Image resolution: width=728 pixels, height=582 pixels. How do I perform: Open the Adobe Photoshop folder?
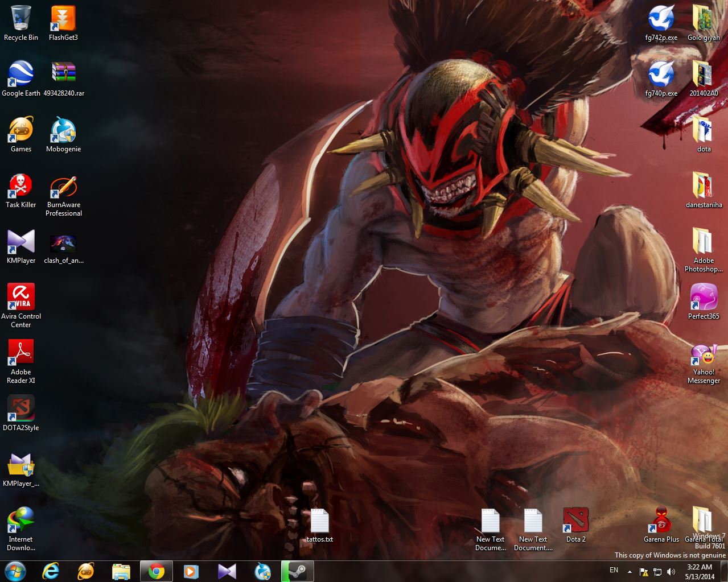(x=704, y=250)
